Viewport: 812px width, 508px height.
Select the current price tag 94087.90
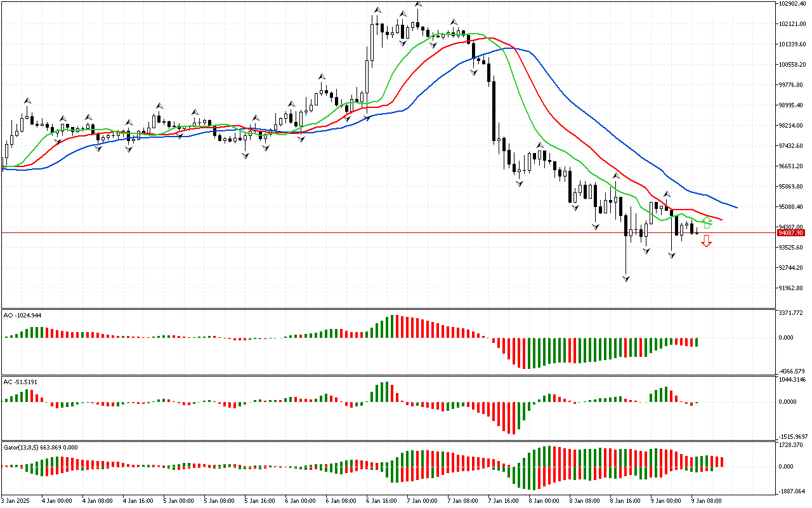click(x=790, y=233)
